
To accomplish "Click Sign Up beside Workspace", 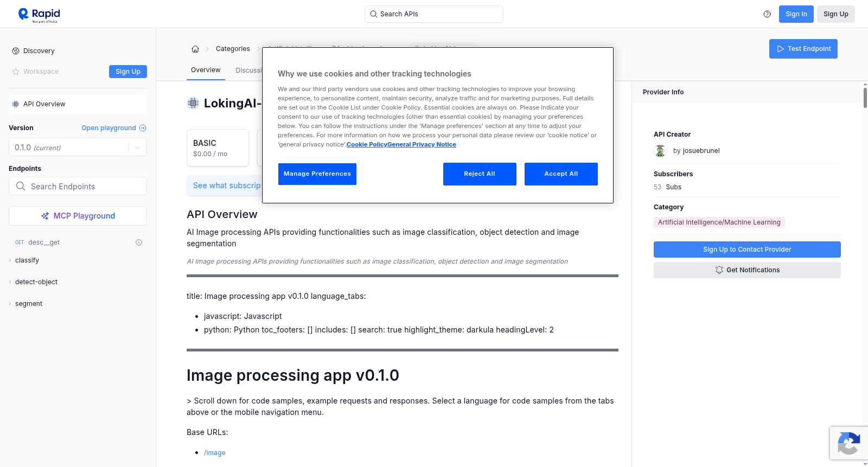I will pyautogui.click(x=128, y=72).
